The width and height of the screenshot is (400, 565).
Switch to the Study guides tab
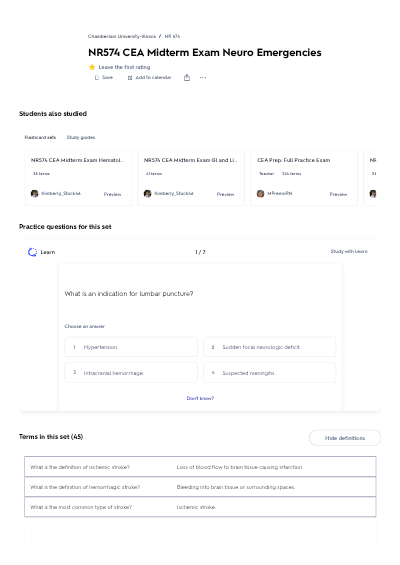click(x=81, y=137)
